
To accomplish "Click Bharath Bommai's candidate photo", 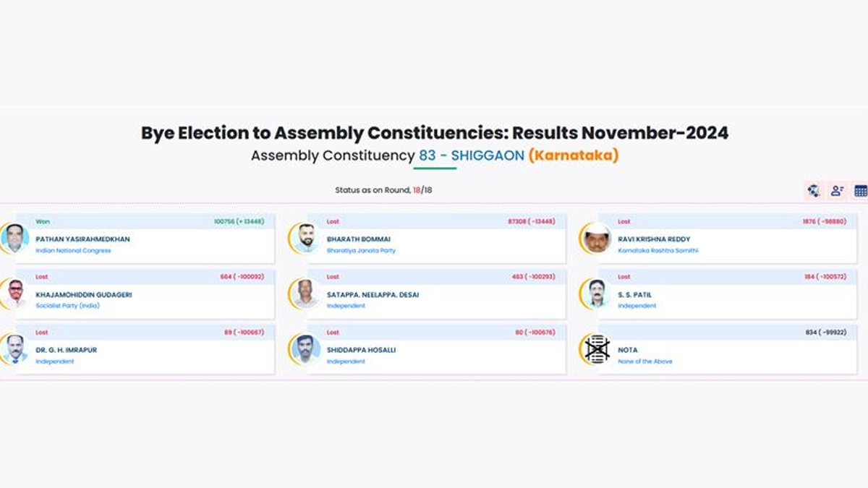I will [306, 238].
